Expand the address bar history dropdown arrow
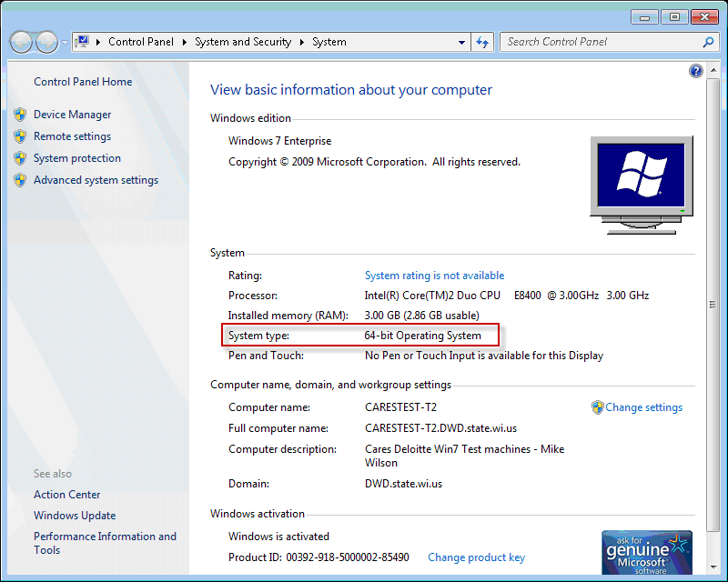This screenshot has height=582, width=728. click(461, 42)
